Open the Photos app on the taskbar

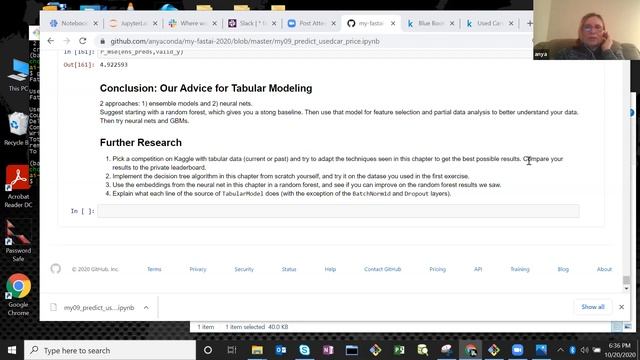pos(541,350)
